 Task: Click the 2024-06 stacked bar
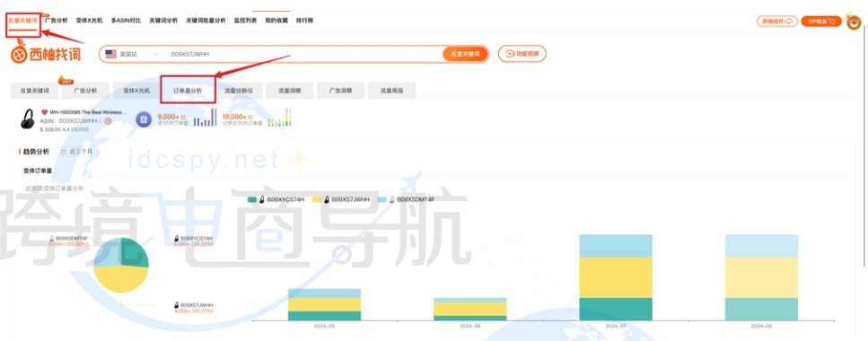(x=470, y=309)
